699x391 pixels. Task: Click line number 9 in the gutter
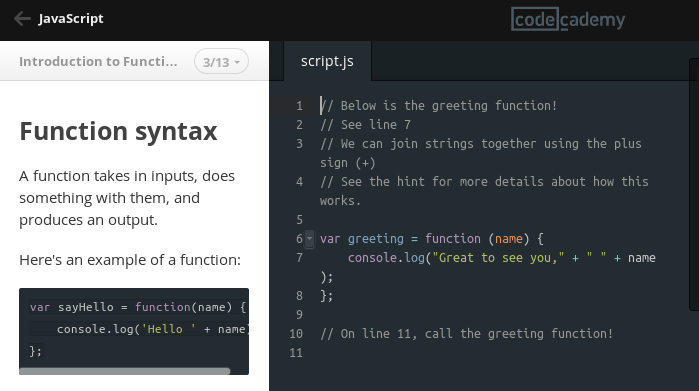(x=299, y=315)
